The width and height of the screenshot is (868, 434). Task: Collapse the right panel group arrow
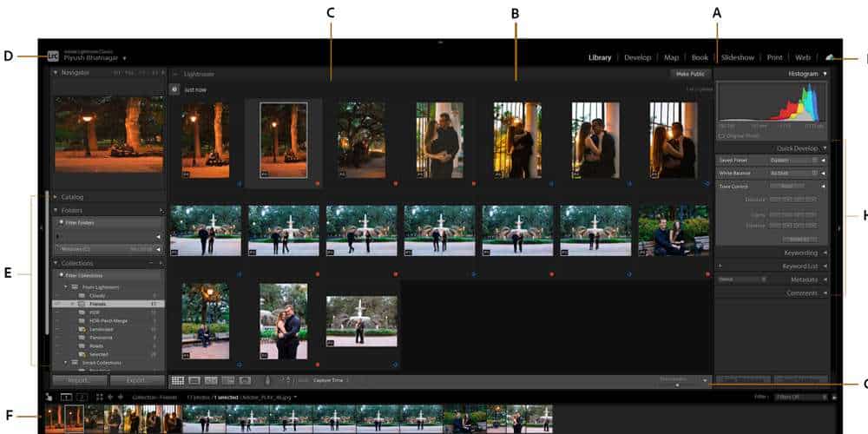tap(838, 227)
